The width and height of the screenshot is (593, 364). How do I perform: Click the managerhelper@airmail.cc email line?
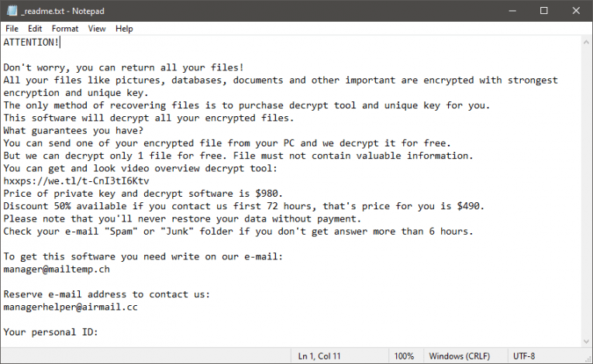(71, 307)
